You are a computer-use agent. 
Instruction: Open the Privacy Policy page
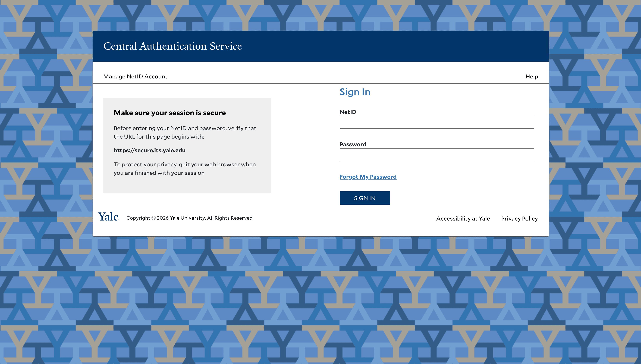(519, 218)
